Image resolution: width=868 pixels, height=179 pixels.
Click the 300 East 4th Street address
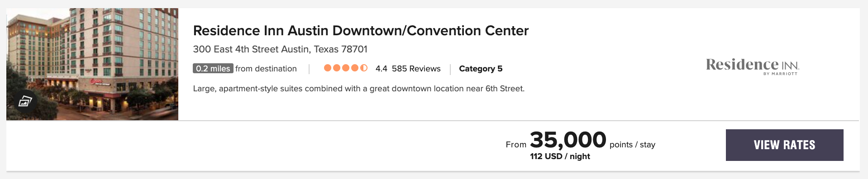pyautogui.click(x=280, y=49)
